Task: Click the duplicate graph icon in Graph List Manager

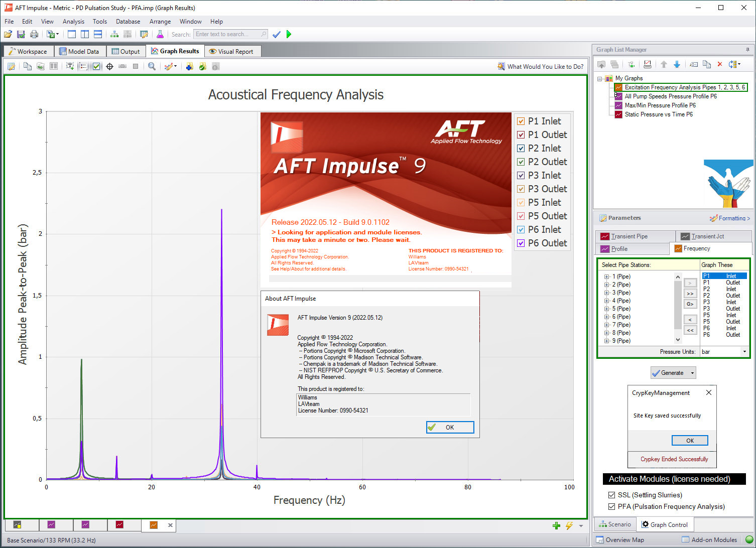Action: coord(707,64)
